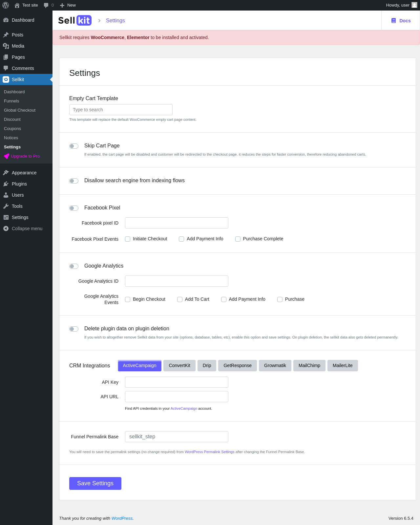Focus the Funnel Permalink Base field
Screen dimensions: 420x525
coord(177,437)
